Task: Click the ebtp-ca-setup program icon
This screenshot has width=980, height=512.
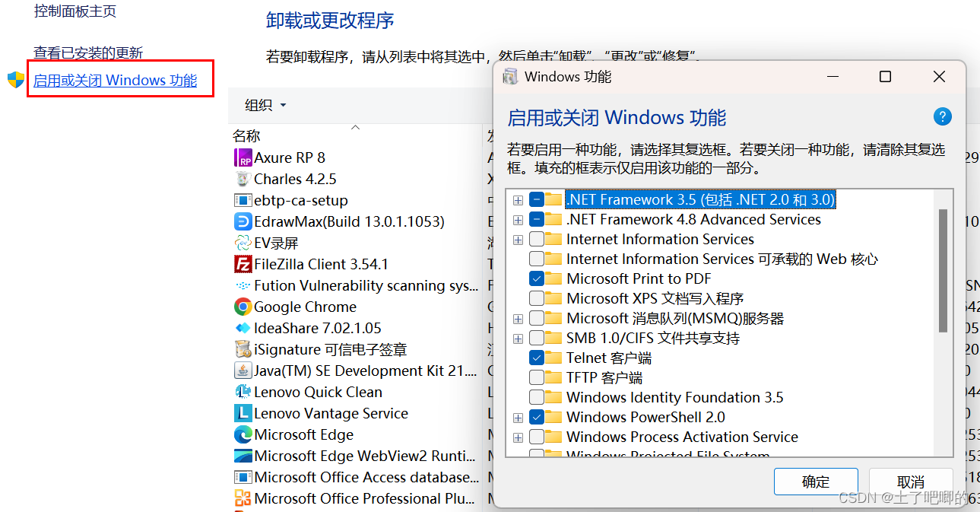Action: point(243,200)
